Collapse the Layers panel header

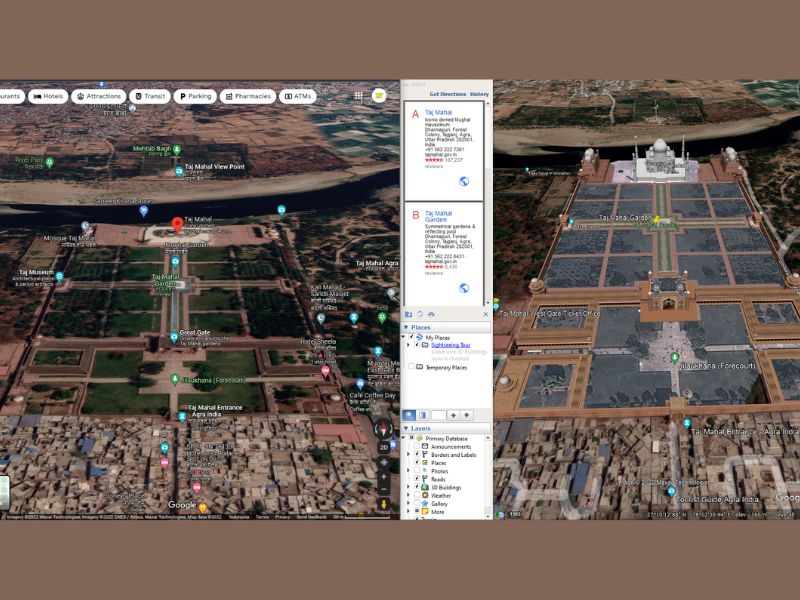point(446,428)
